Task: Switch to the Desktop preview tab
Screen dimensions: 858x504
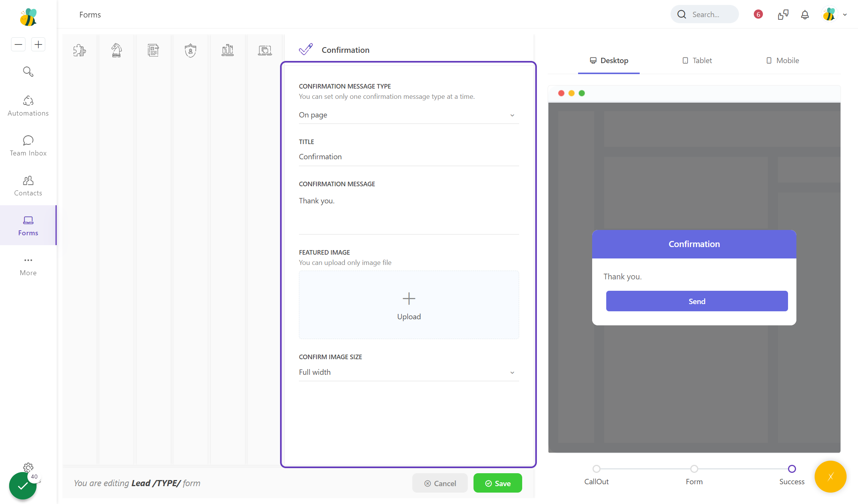Action: pyautogui.click(x=609, y=60)
